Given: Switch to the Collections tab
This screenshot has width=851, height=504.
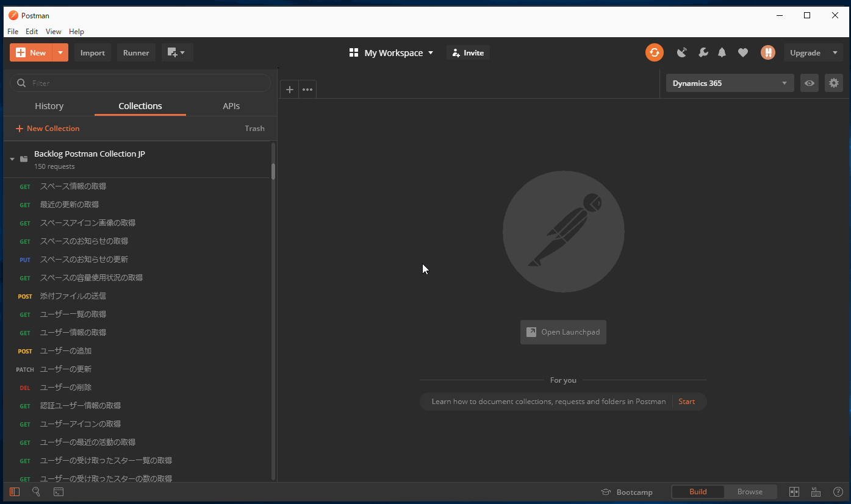Looking at the screenshot, I should click(x=140, y=106).
